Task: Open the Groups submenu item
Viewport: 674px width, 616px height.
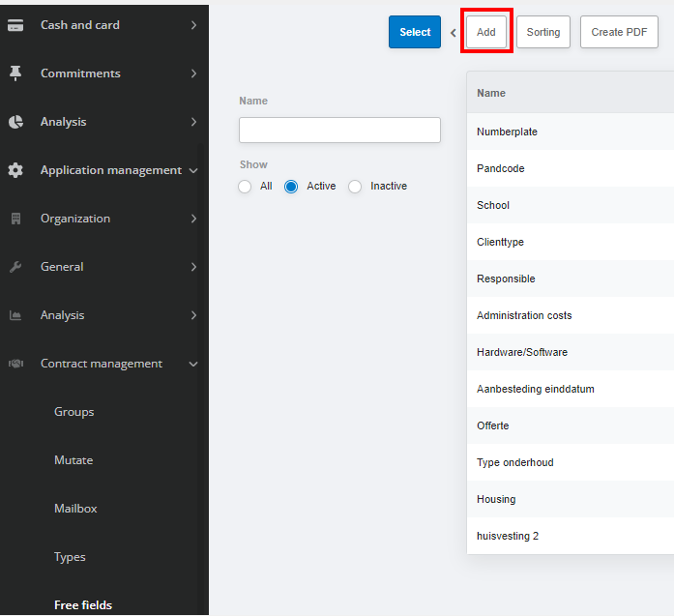Action: pos(73,412)
